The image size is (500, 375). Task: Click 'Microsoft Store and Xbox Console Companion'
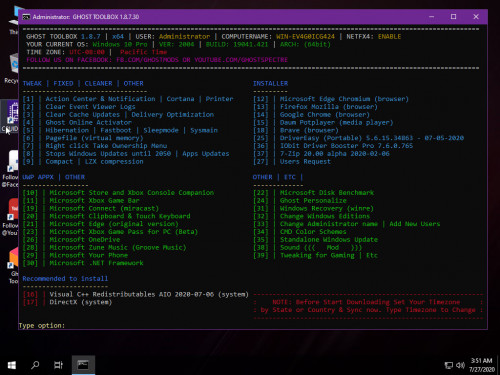pos(132,192)
